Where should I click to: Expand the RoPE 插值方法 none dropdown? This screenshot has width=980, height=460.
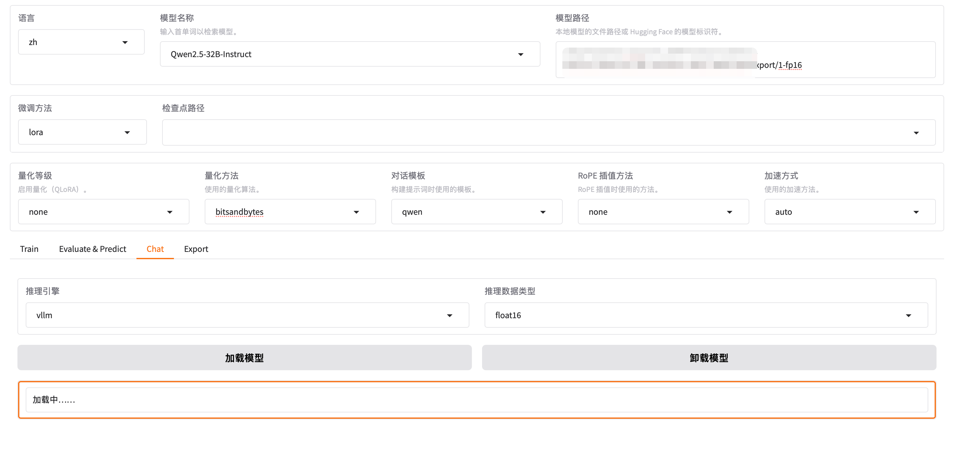[663, 212]
